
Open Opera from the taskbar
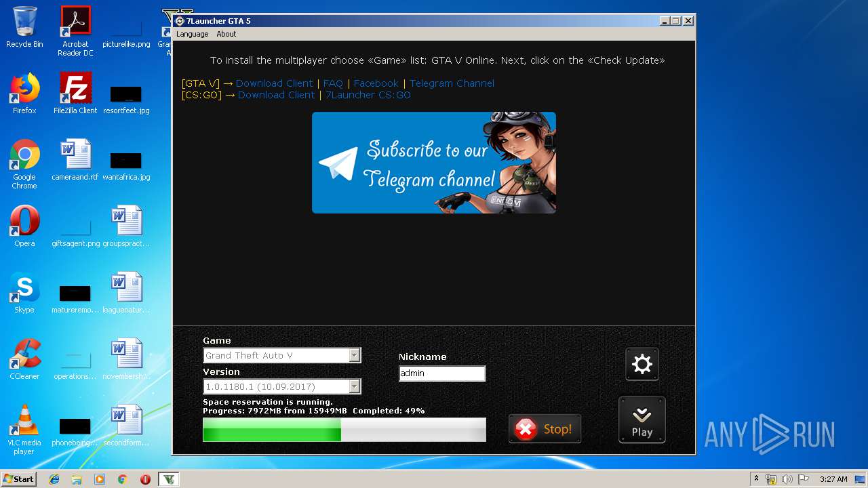tap(145, 479)
